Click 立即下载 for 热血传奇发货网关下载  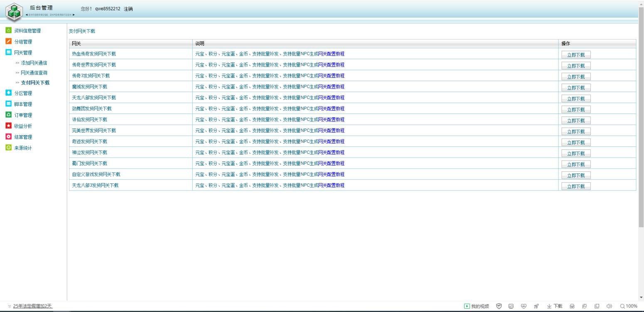pyautogui.click(x=576, y=54)
